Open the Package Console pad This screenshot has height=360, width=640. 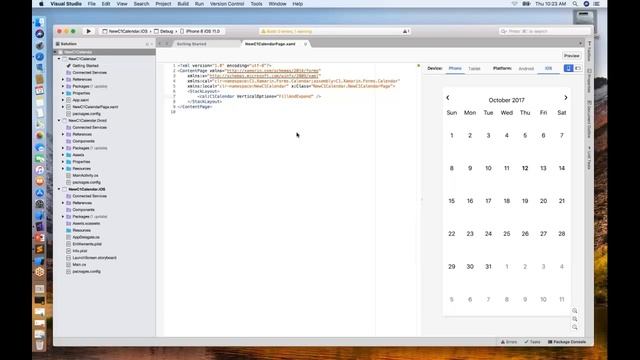(x=567, y=342)
